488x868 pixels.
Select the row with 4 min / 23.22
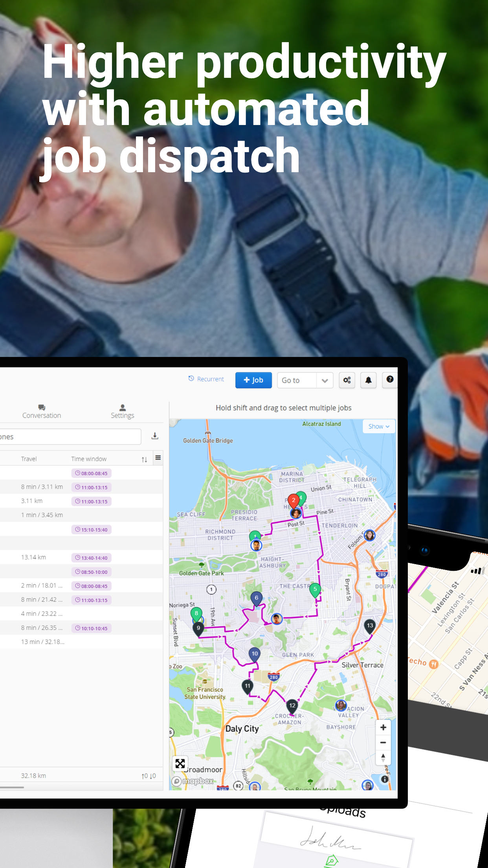coord(81,614)
